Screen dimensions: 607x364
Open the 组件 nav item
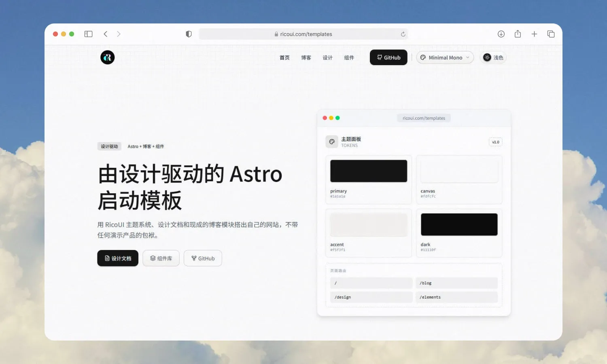tap(349, 57)
